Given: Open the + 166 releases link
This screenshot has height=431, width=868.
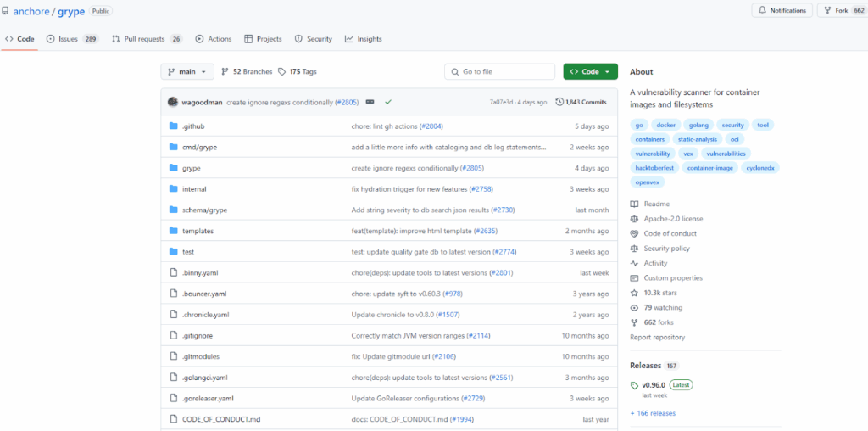Looking at the screenshot, I should pyautogui.click(x=653, y=413).
